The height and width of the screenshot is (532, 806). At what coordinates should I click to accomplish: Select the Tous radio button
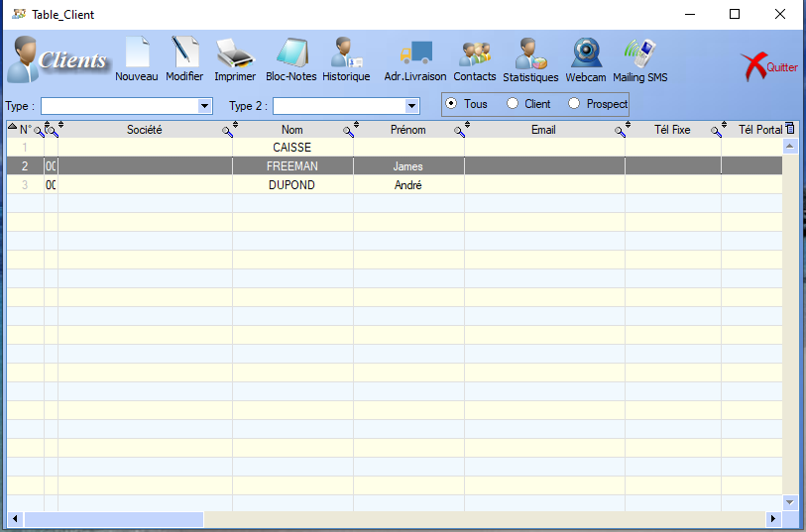click(x=452, y=104)
